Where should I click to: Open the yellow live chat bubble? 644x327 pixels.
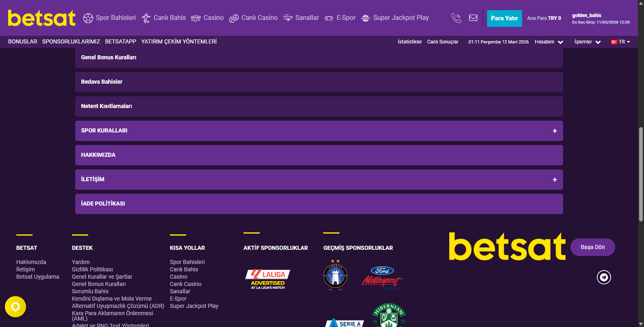click(x=15, y=307)
